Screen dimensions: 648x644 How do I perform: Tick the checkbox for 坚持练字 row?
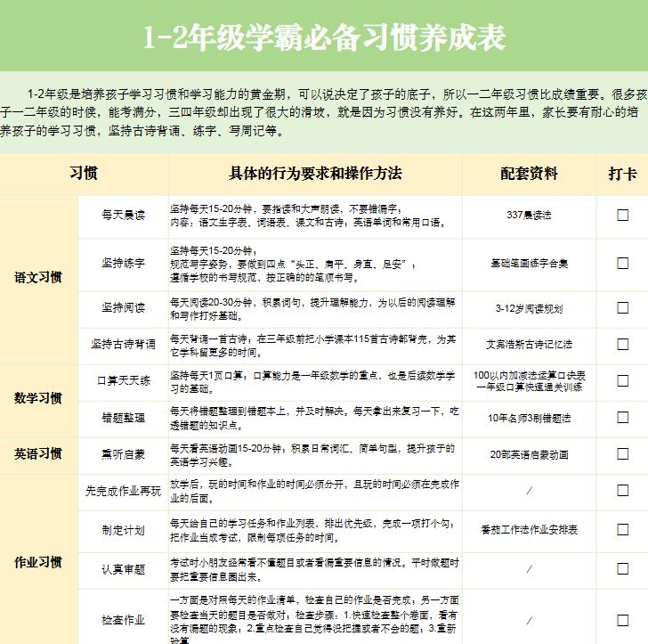click(622, 263)
